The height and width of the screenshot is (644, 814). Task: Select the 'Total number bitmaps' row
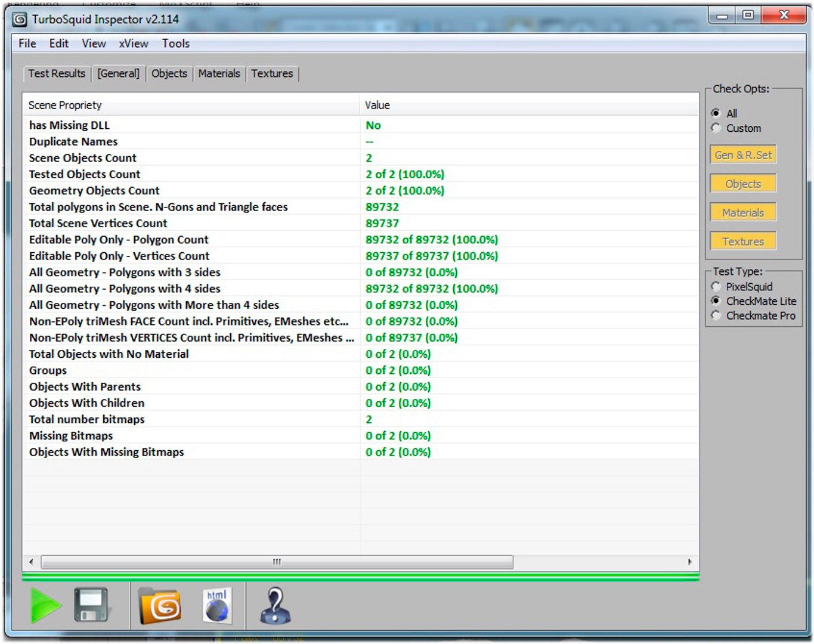[361, 419]
